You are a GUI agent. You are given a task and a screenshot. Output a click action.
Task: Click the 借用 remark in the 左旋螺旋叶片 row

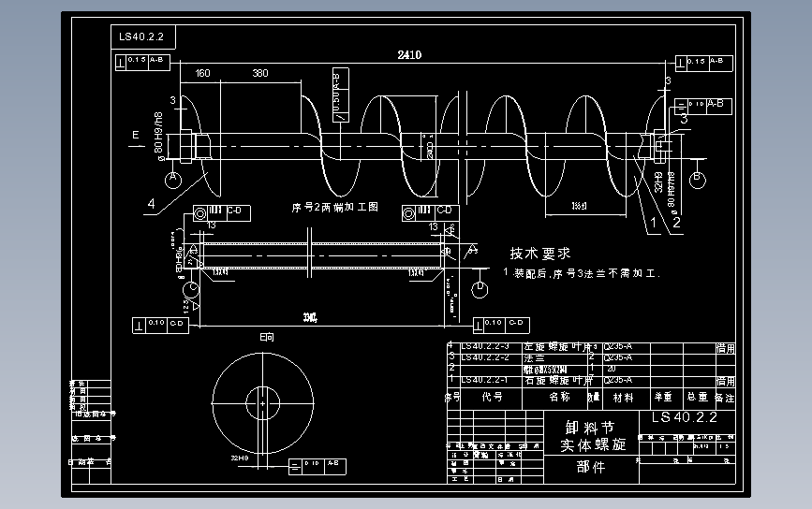tap(726, 349)
